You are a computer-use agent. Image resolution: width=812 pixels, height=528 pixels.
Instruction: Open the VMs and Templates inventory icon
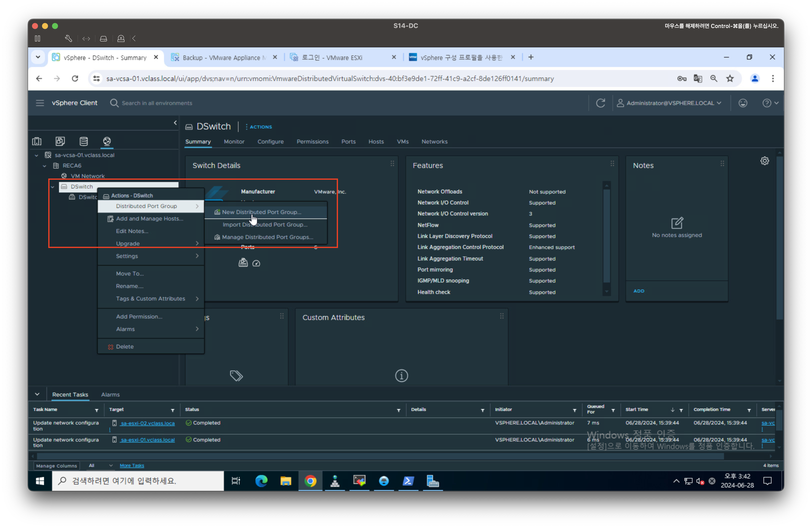point(60,141)
